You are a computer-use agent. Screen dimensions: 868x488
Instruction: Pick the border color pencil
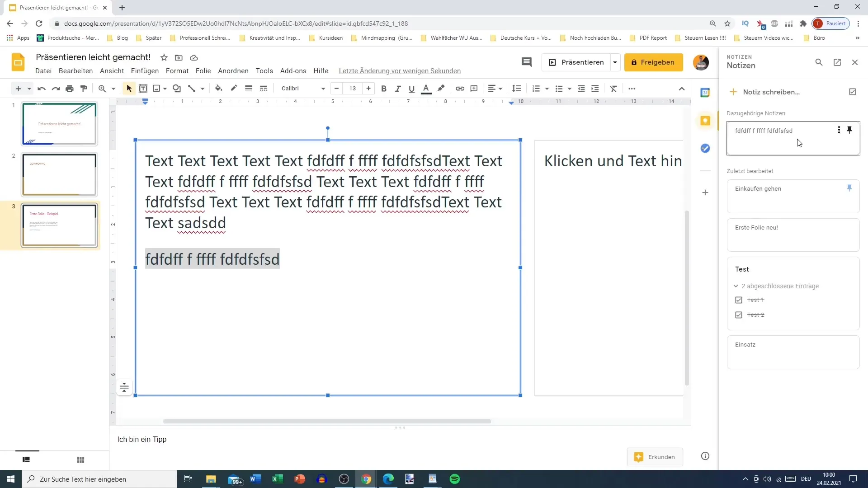point(234,89)
